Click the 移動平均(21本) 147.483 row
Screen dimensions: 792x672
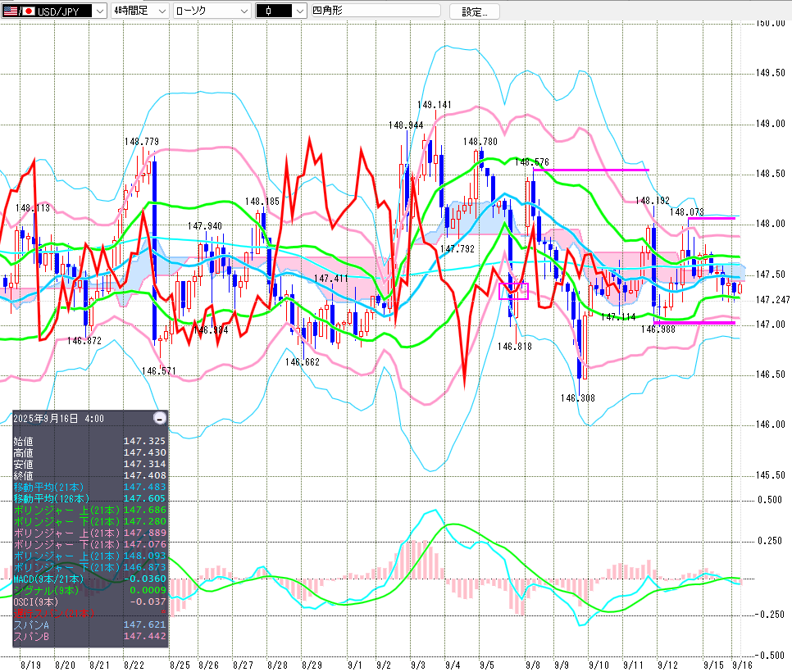point(90,488)
